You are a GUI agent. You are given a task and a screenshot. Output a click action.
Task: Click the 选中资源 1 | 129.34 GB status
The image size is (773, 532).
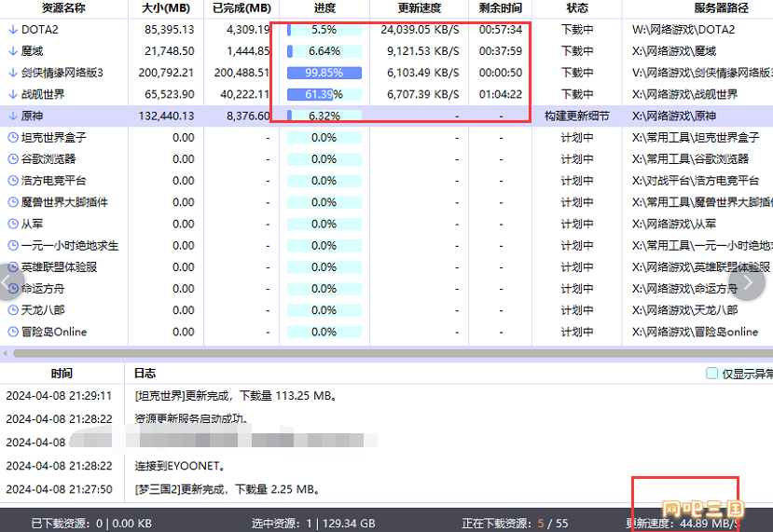[x=313, y=523]
